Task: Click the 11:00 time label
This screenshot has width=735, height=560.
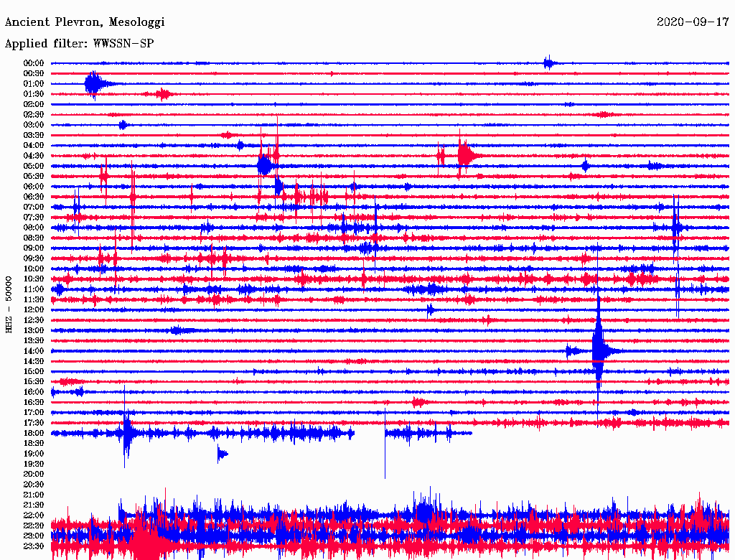Action: (x=34, y=289)
